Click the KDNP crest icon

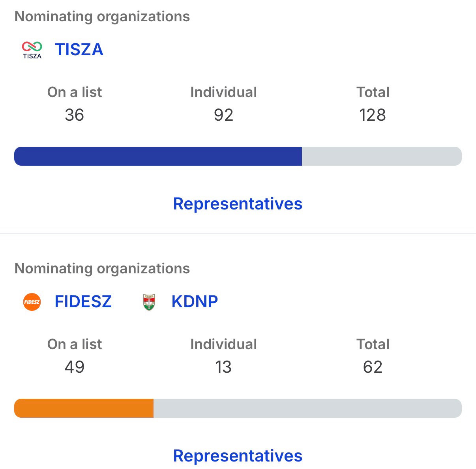click(149, 302)
